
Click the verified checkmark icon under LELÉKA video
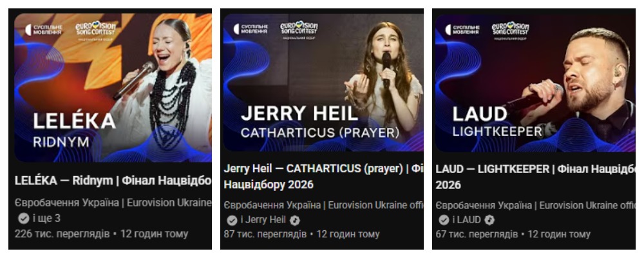(23, 218)
